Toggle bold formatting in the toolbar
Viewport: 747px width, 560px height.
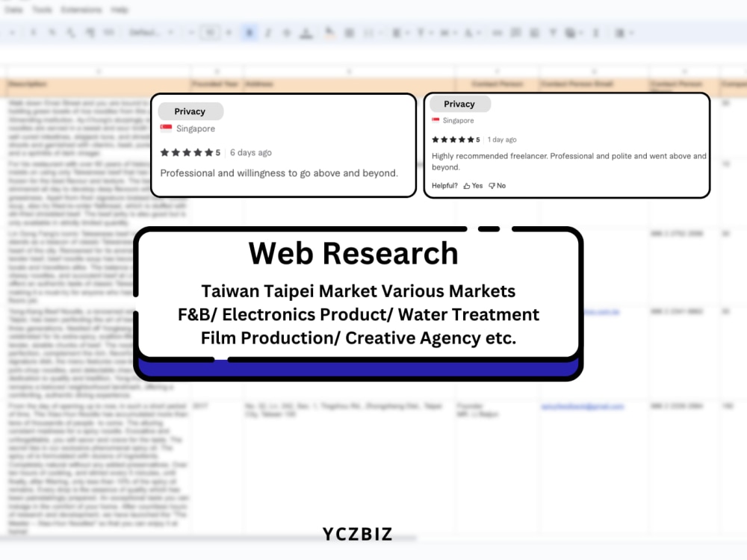[x=249, y=33]
